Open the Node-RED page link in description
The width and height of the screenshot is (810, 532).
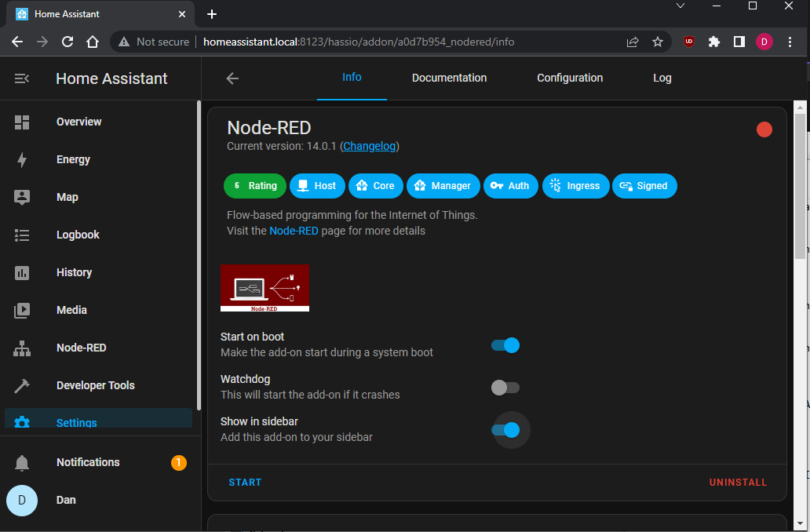coord(294,231)
